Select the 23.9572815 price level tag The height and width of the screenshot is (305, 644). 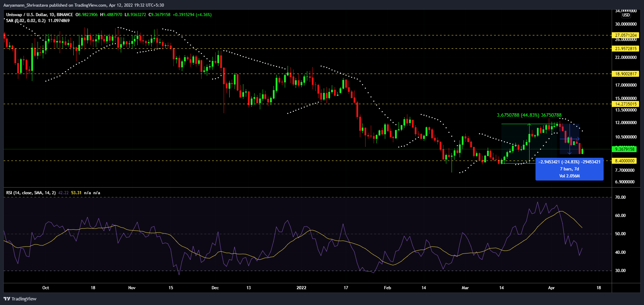pyautogui.click(x=625, y=49)
